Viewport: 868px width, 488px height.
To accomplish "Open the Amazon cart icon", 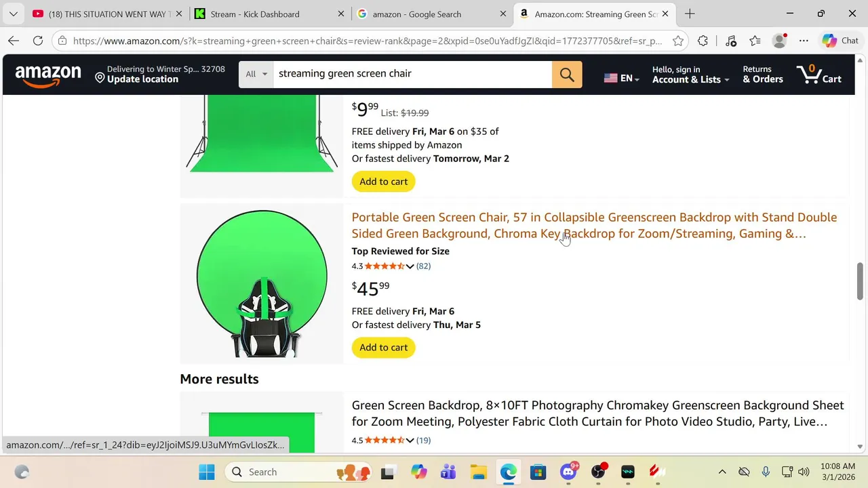I will pyautogui.click(x=818, y=74).
